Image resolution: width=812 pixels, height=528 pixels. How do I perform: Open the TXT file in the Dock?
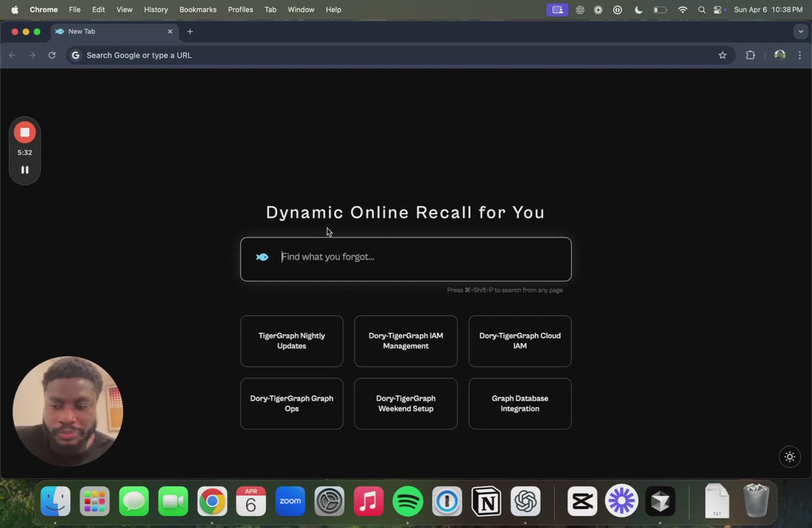[x=717, y=501]
